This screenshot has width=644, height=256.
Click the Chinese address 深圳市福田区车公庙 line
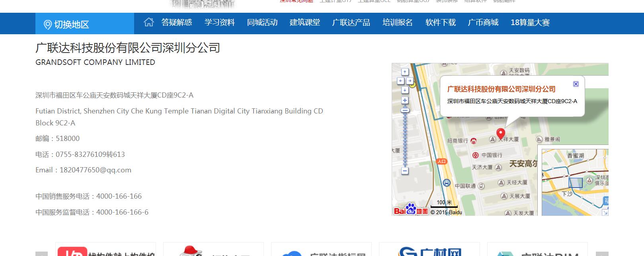point(115,95)
